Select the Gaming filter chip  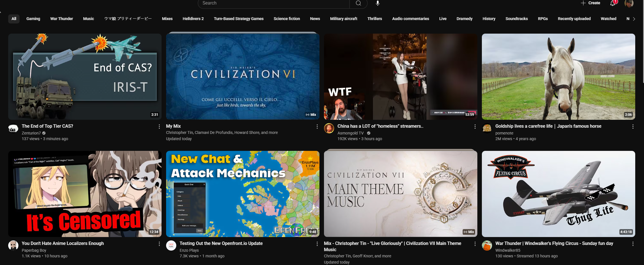(x=33, y=19)
